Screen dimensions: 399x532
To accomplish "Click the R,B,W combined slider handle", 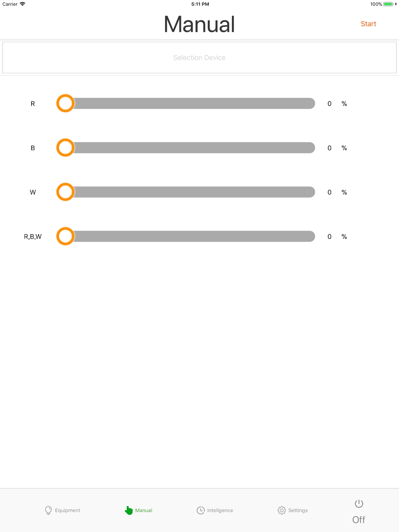I will [x=65, y=236].
